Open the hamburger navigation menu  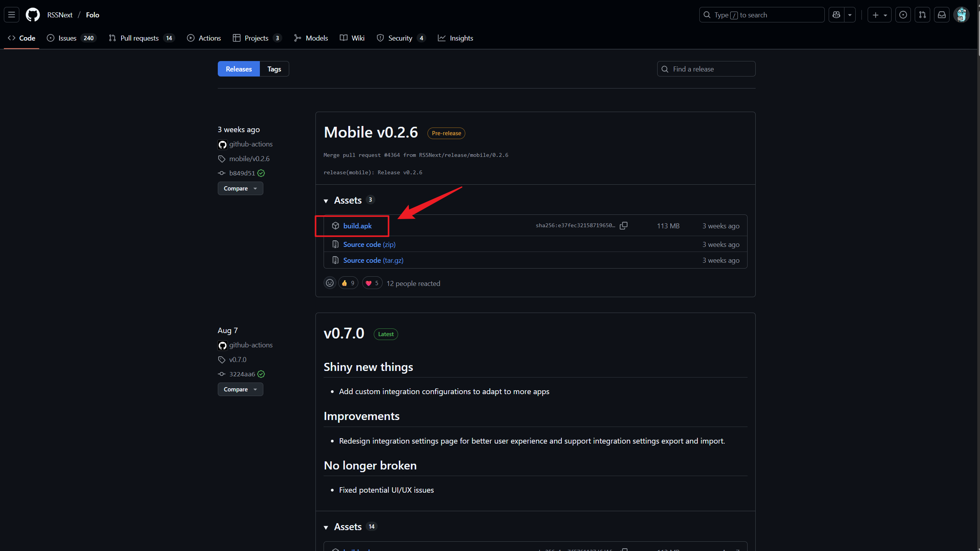point(12,15)
